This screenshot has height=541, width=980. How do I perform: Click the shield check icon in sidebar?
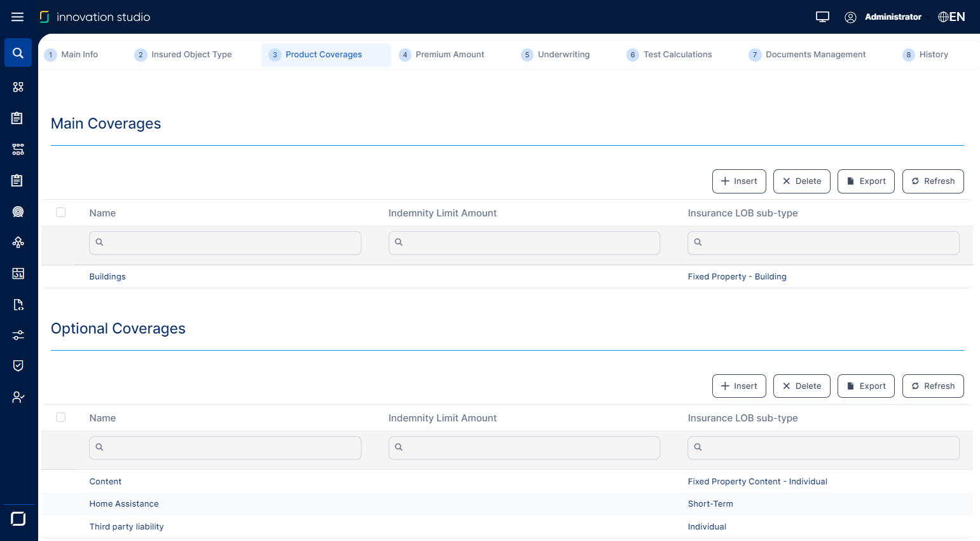point(18,366)
